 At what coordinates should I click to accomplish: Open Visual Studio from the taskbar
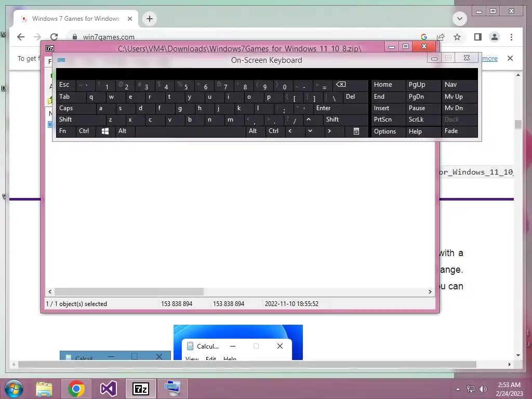(x=109, y=389)
